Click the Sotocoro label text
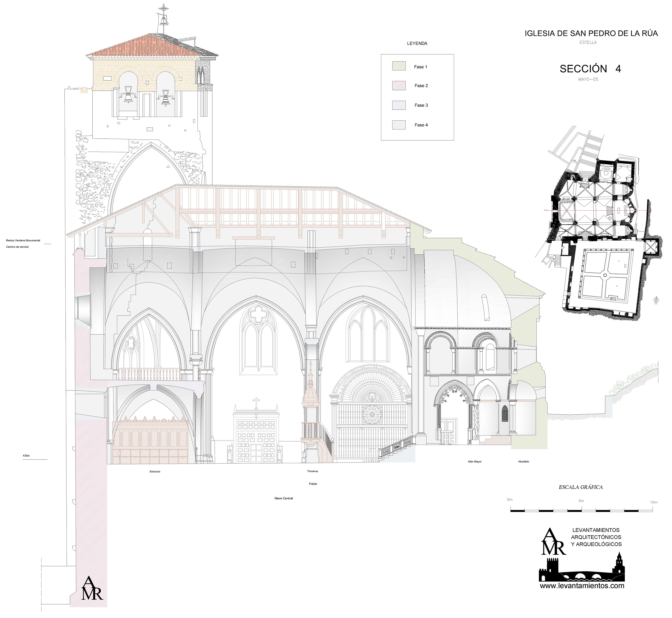672x618 pixels. (x=155, y=472)
